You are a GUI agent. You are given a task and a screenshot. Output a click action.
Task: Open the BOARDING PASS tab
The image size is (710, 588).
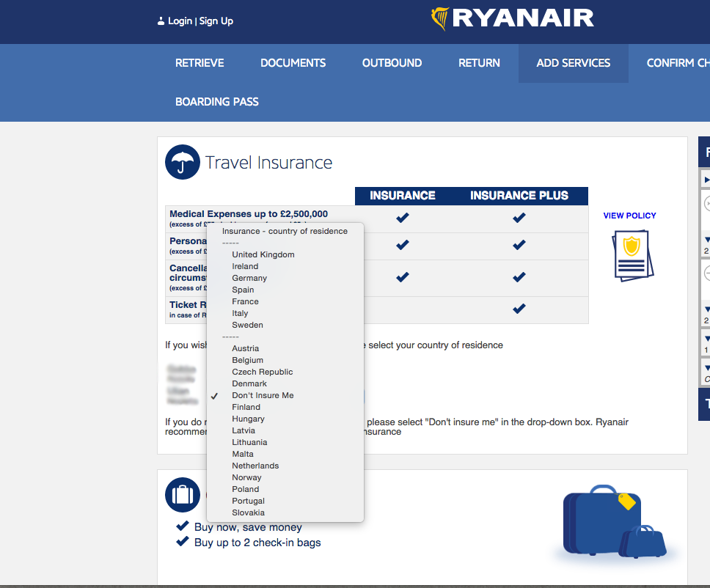pyautogui.click(x=217, y=102)
